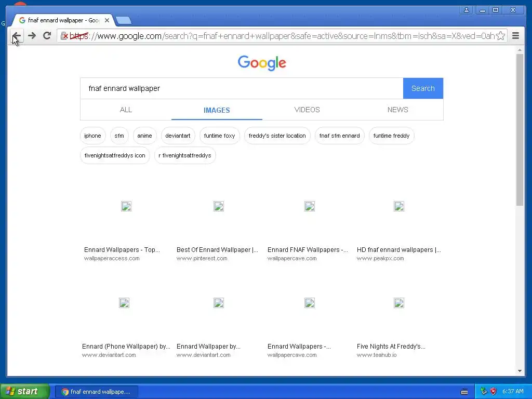532x399 pixels.
Task: Click the browser address bar URL
Action: point(282,36)
